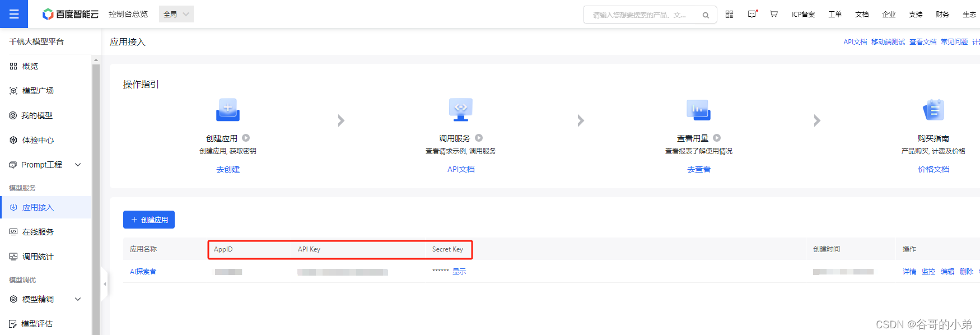Viewport: 980px width, 335px height.
Task: Open the 全局 region dropdown
Action: point(176,14)
